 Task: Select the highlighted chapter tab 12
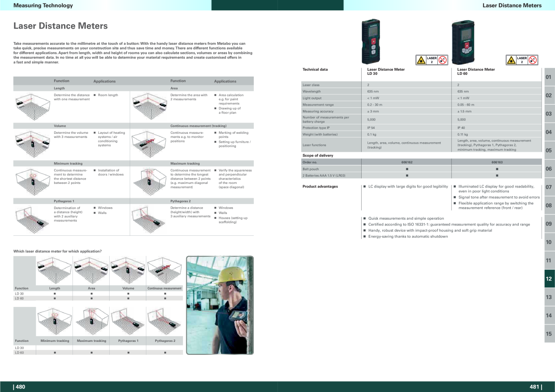(549, 279)
